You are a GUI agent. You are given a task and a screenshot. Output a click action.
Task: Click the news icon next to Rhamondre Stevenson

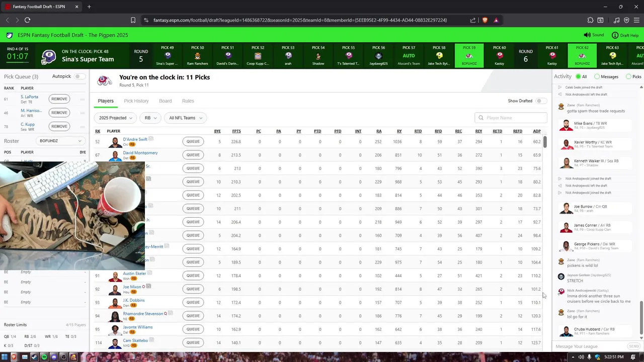(x=171, y=313)
